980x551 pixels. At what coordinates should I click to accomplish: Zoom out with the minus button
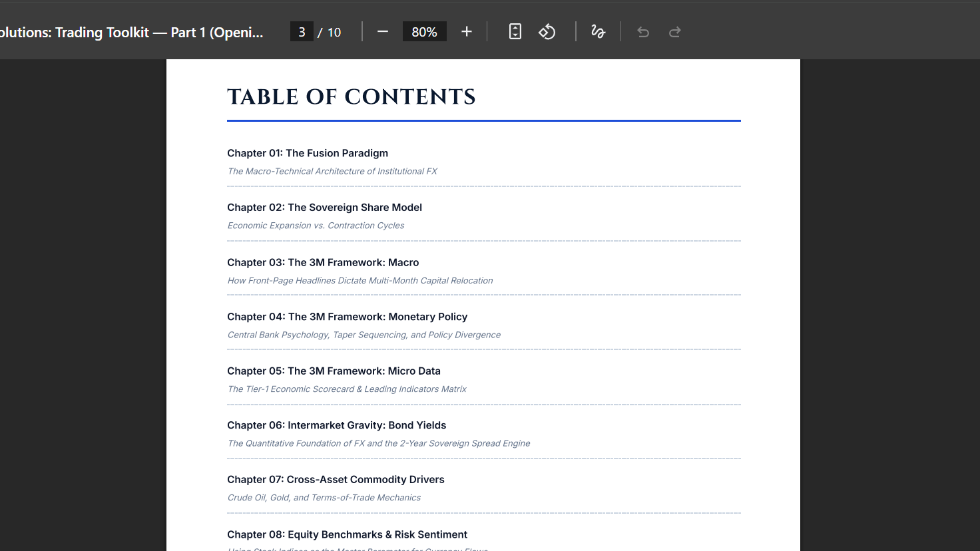click(x=383, y=32)
